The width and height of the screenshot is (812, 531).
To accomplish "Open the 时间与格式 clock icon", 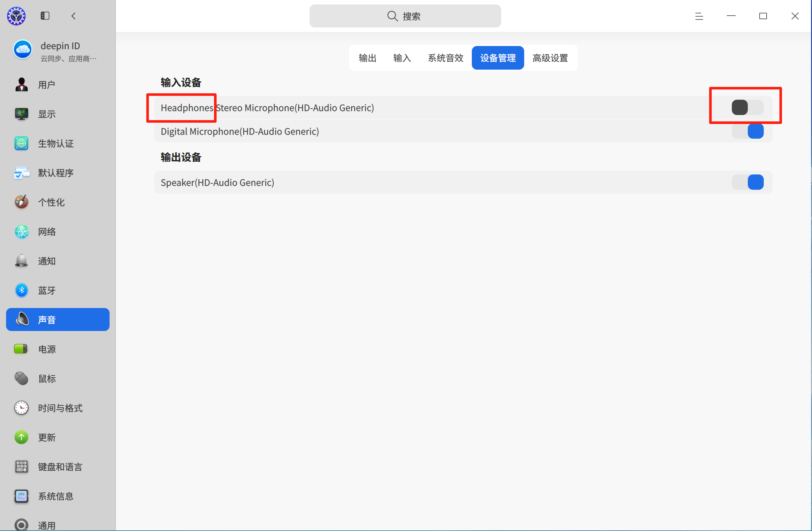I will pyautogui.click(x=21, y=408).
